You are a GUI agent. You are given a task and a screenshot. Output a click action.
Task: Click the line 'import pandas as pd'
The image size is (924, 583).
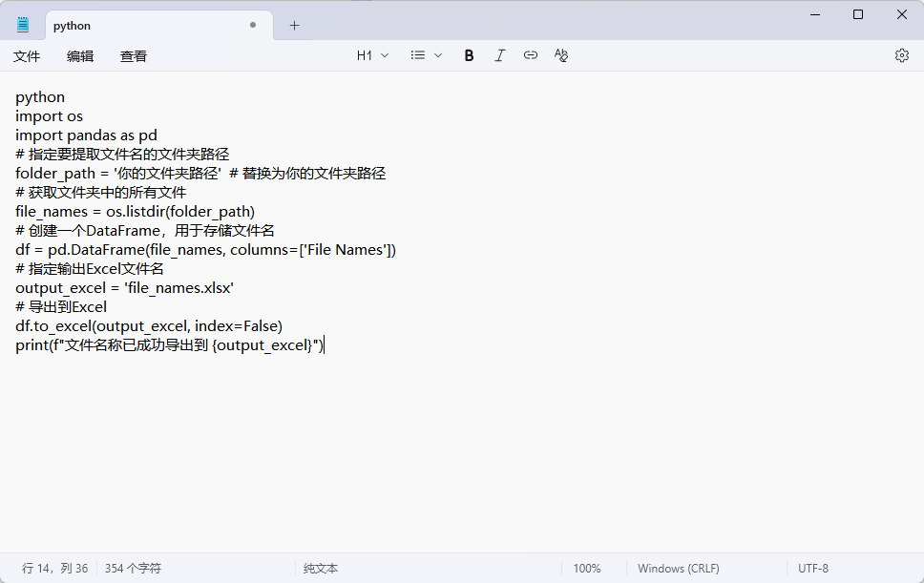point(86,135)
